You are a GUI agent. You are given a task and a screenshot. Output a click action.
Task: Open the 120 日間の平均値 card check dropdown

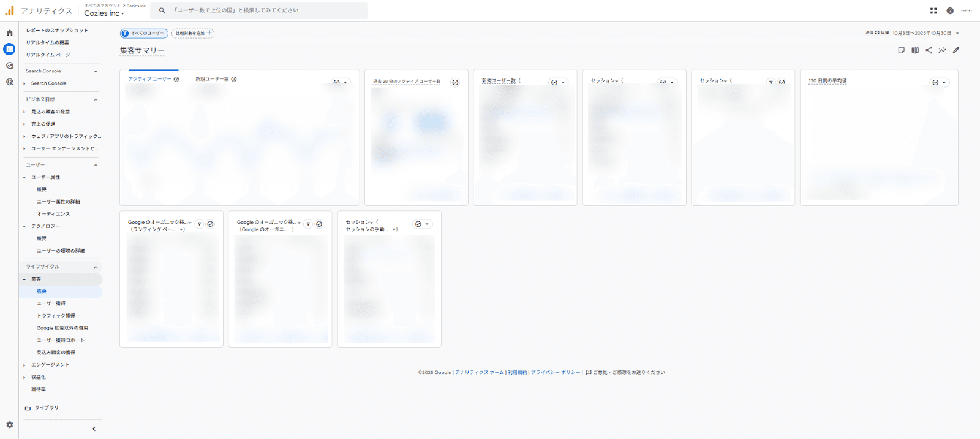coord(939,82)
